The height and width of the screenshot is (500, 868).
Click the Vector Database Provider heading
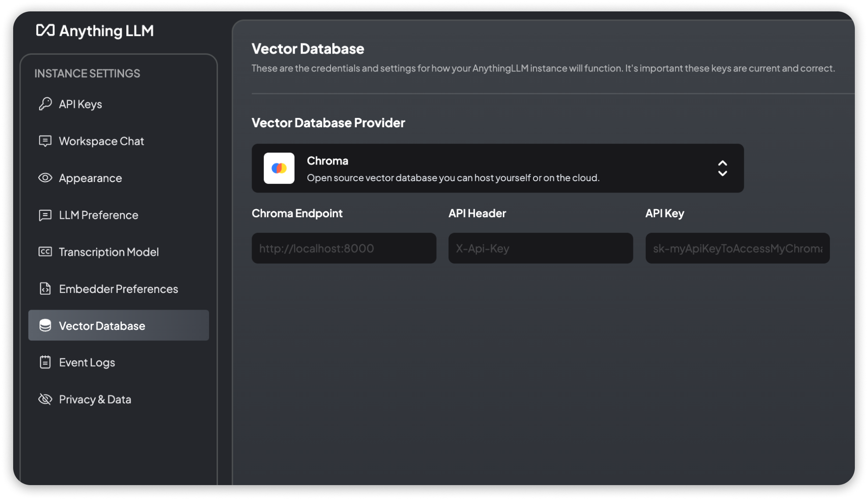coord(328,122)
